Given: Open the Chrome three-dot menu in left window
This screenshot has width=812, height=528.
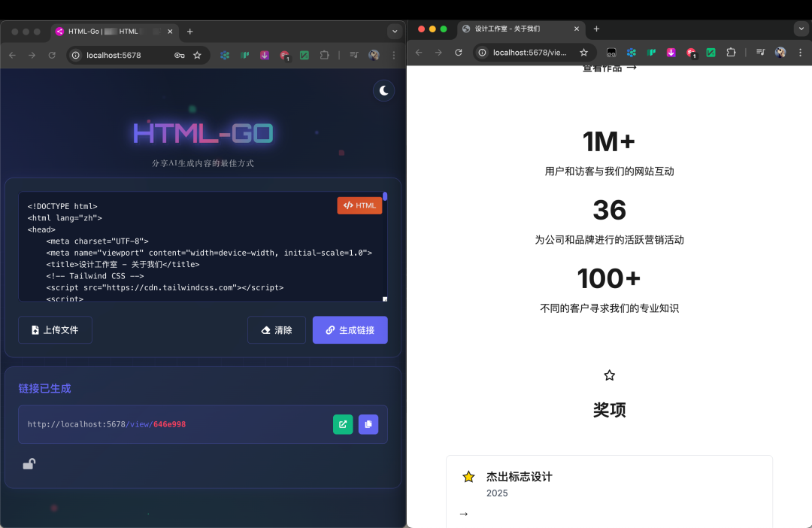Looking at the screenshot, I should coord(393,55).
